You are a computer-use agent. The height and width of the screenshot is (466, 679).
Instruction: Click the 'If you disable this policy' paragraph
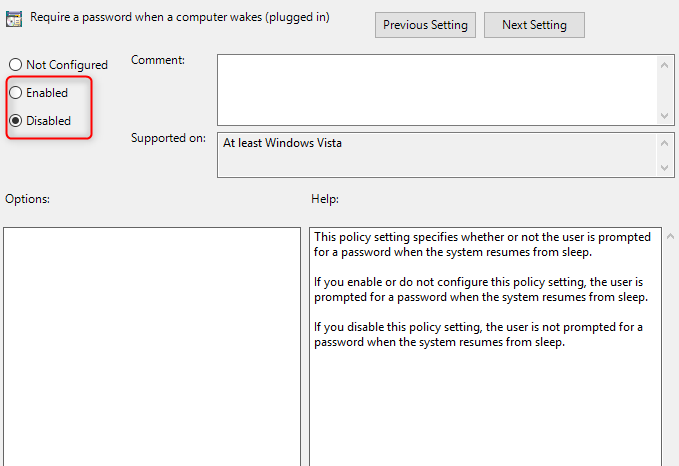[x=478, y=334]
